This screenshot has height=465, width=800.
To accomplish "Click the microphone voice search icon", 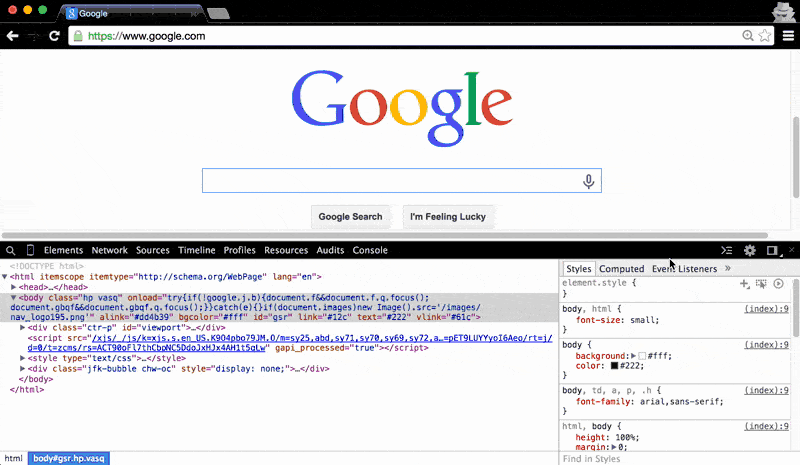I will click(x=588, y=181).
